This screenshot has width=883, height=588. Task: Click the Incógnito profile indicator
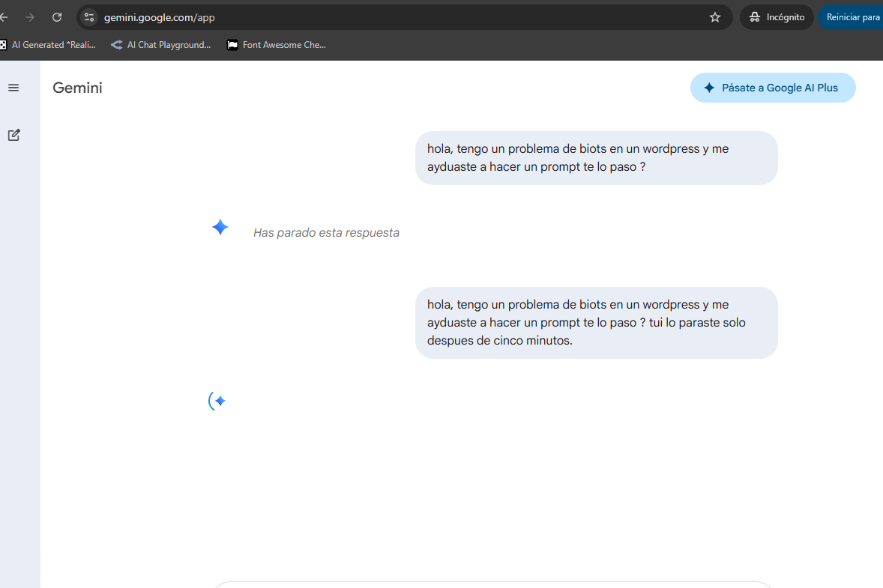tap(777, 17)
